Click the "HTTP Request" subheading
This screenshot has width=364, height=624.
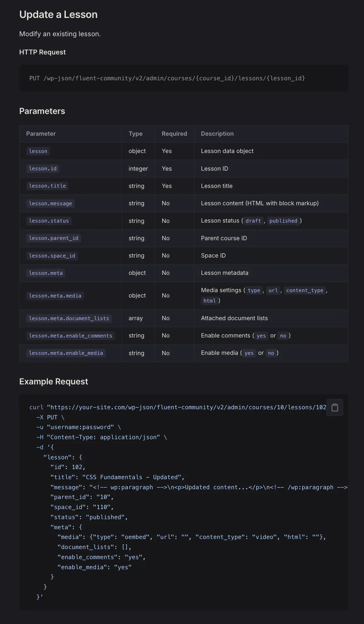point(43,52)
